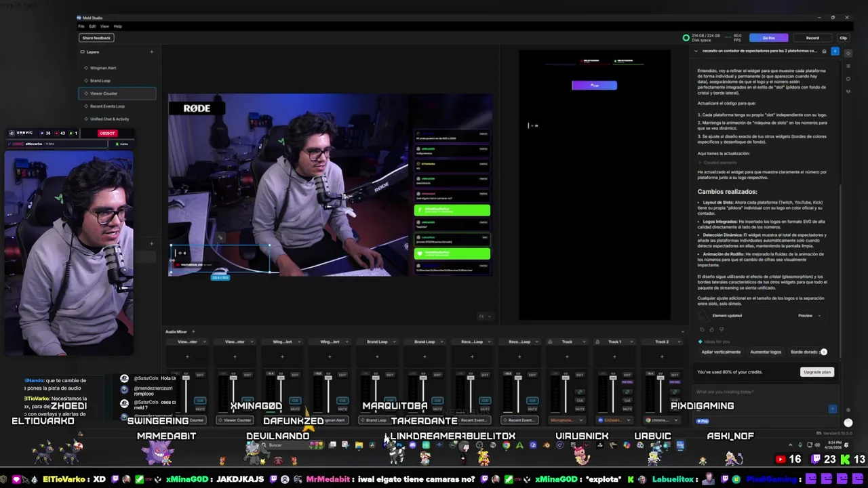Screen dimensions: 868x488
Task: Select the Wingman Alert layer
Action: [x=117, y=68]
